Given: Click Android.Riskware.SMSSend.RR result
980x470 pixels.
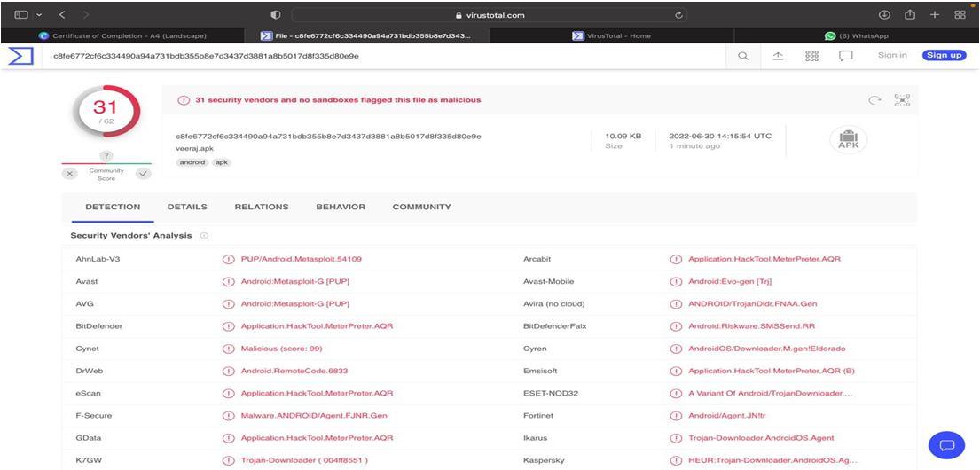Looking at the screenshot, I should pos(751,326).
